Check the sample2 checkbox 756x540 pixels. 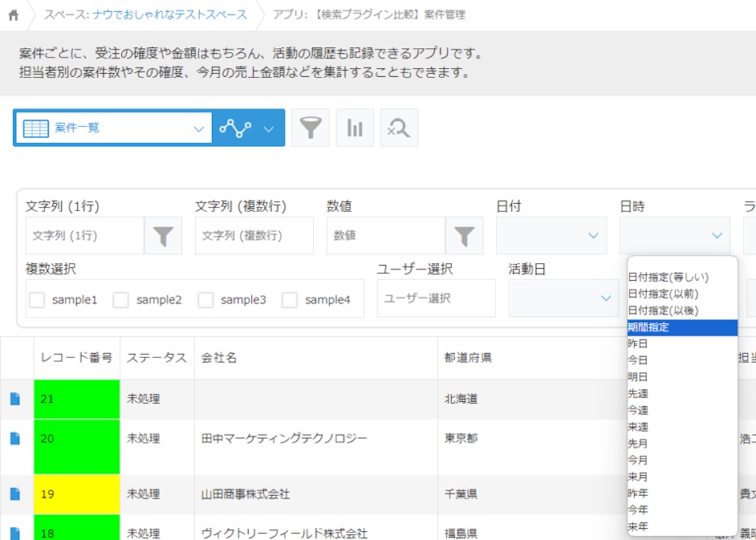120,300
